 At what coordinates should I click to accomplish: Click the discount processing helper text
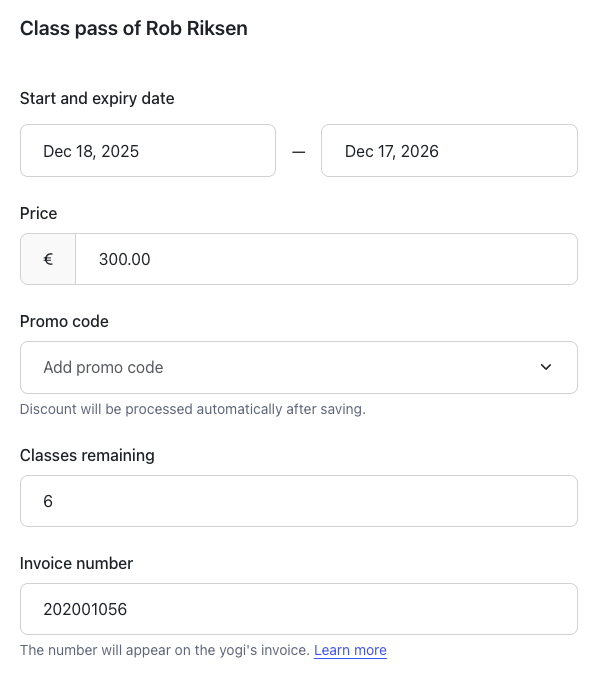[x=193, y=409]
